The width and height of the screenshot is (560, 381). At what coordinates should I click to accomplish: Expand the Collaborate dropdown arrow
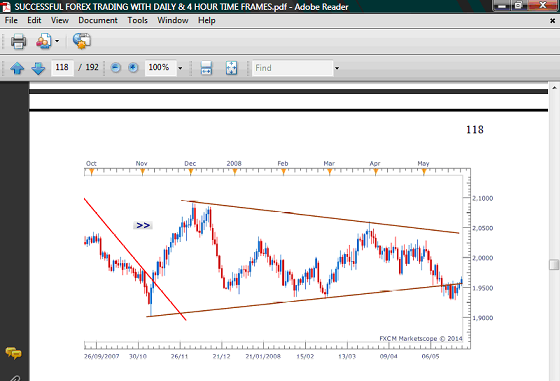pos(57,41)
